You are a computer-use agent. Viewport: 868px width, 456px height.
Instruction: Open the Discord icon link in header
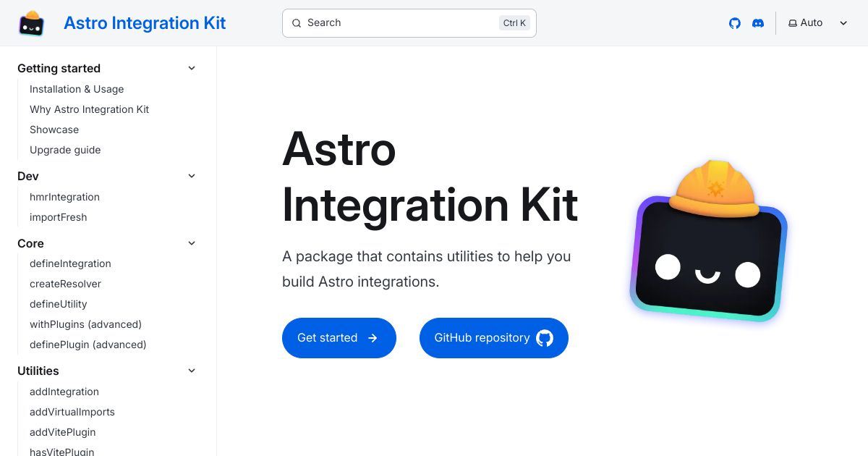[758, 23]
